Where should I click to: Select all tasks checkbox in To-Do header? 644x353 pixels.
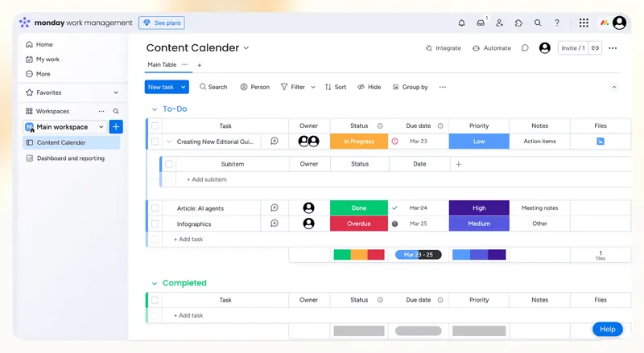point(155,126)
